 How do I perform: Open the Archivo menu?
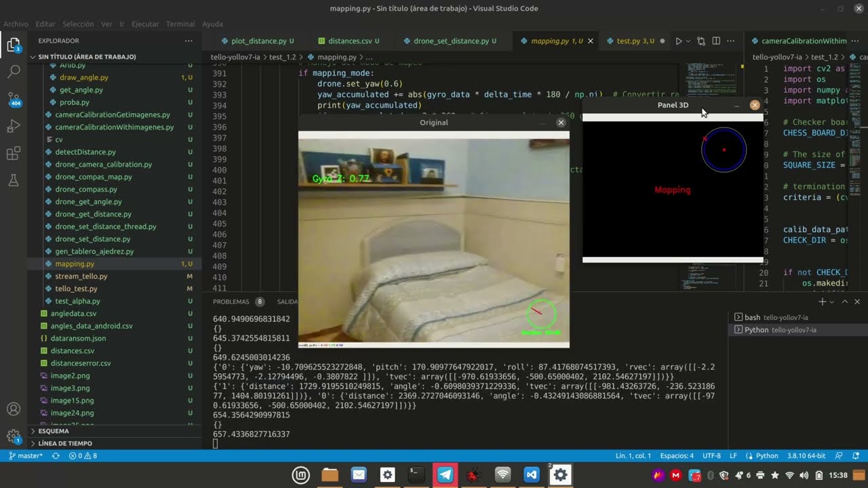[16, 24]
